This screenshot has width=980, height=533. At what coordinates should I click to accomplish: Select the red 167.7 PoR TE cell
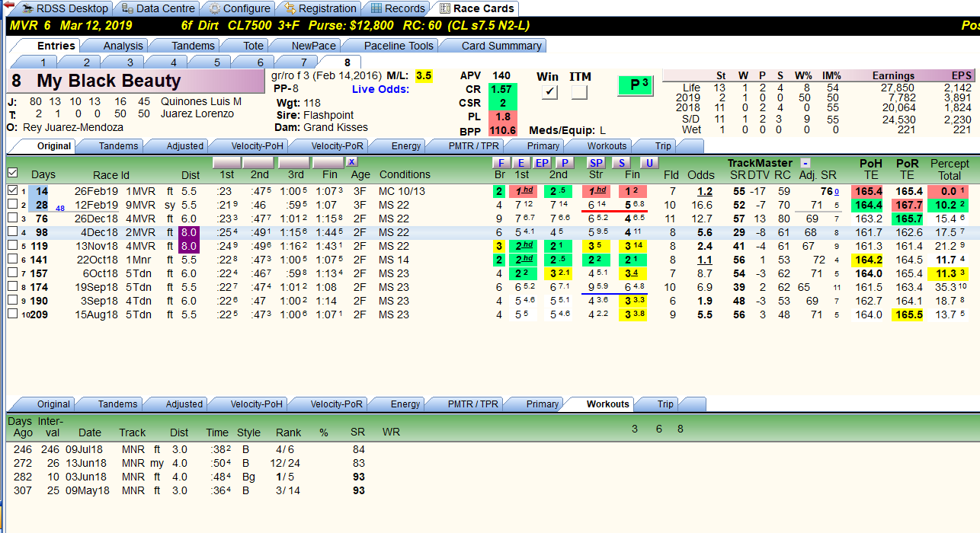pyautogui.click(x=908, y=204)
